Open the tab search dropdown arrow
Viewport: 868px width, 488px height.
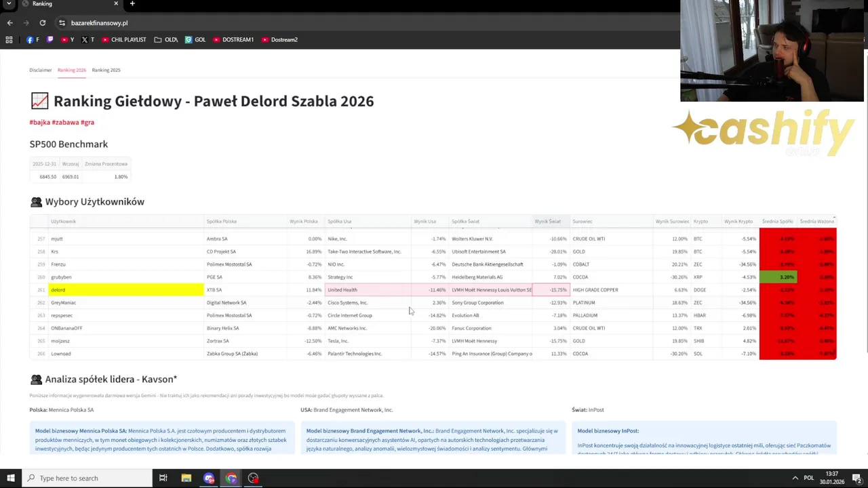9,4
